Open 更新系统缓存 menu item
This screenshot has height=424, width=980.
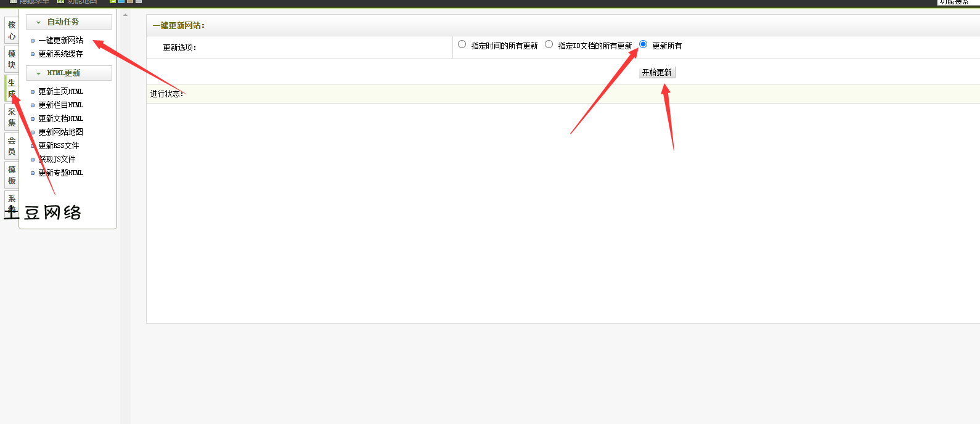(x=60, y=54)
